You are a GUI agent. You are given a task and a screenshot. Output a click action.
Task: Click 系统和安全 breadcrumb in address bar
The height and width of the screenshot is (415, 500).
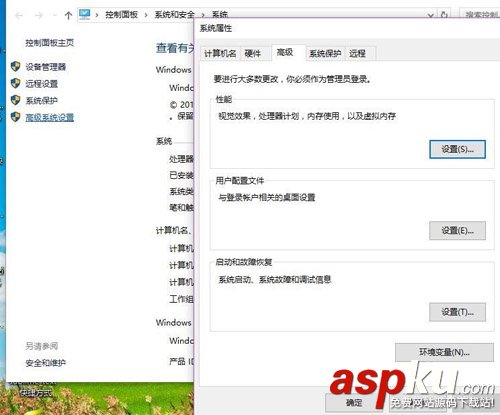coord(174,15)
